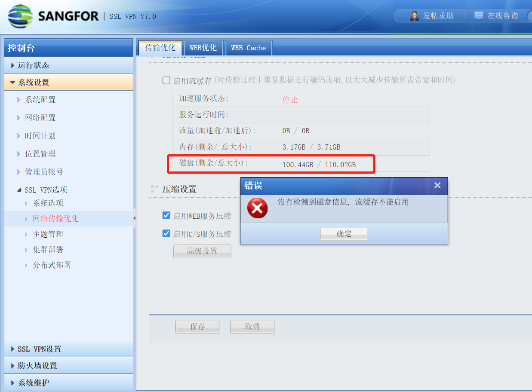The height and width of the screenshot is (392, 532).
Task: Click the red error icon in dialog
Action: [257, 208]
